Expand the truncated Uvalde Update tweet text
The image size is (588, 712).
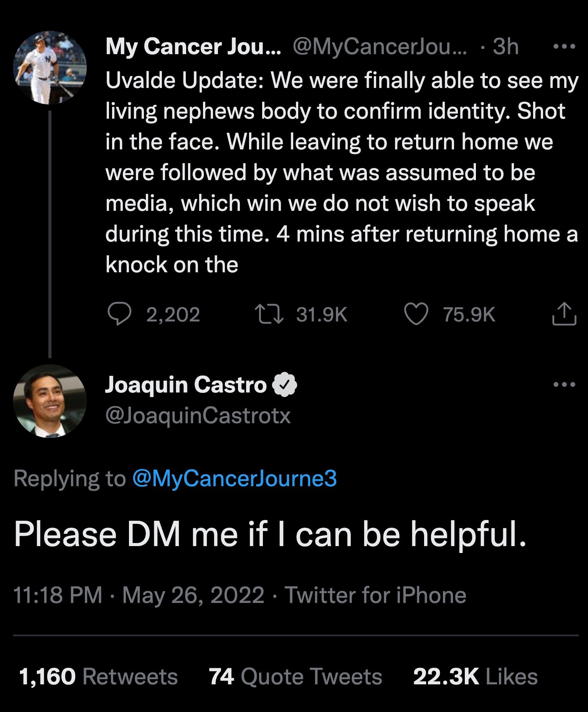pyautogui.click(x=342, y=172)
